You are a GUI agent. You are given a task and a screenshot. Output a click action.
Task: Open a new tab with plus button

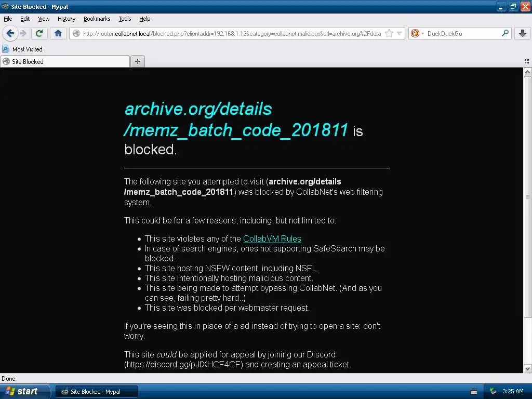pyautogui.click(x=137, y=61)
